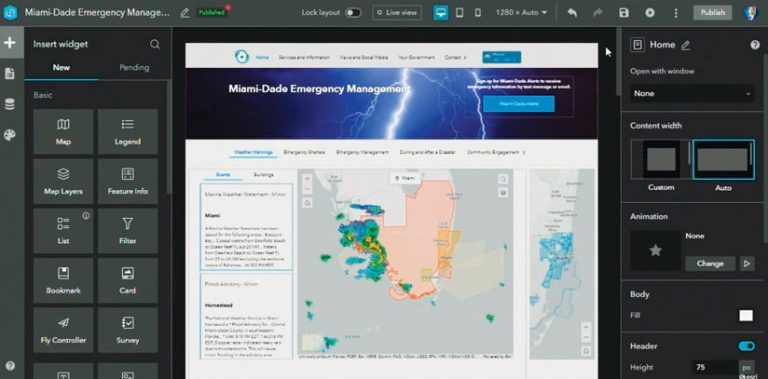The image size is (768, 379).
Task: Open the Data panel in left sidebar
Action: pyautogui.click(x=9, y=104)
